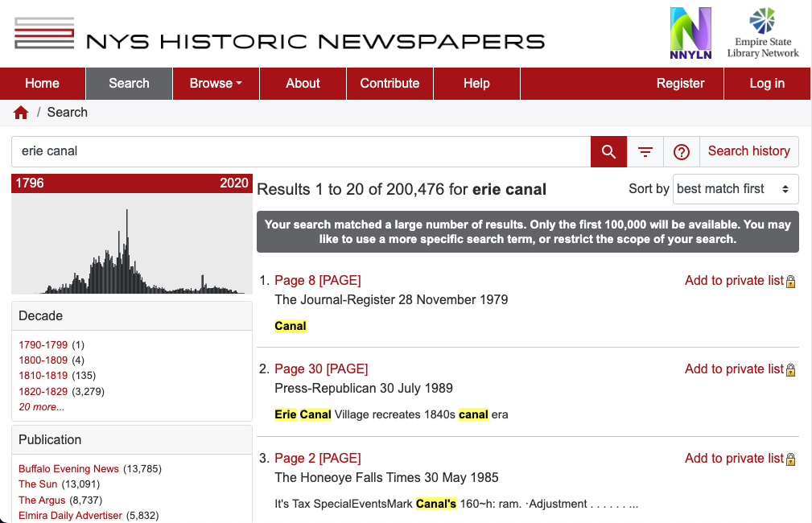Open result 'Page 8 [PAGE]'

coord(317,281)
